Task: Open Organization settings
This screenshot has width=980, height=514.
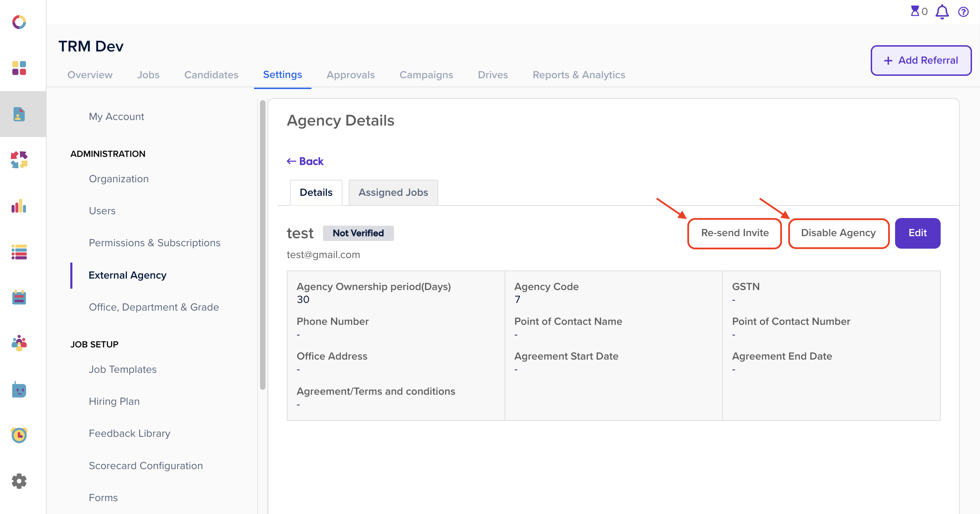Action: 119,179
